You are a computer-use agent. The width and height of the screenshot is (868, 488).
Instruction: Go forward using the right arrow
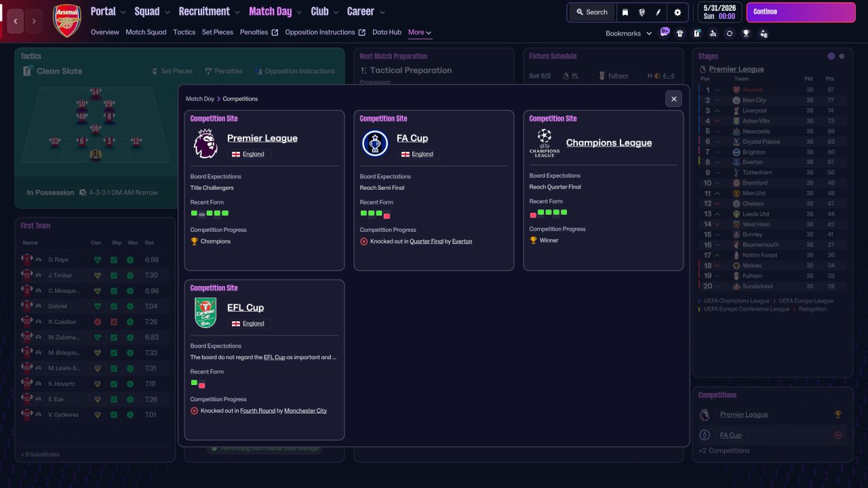click(x=34, y=21)
